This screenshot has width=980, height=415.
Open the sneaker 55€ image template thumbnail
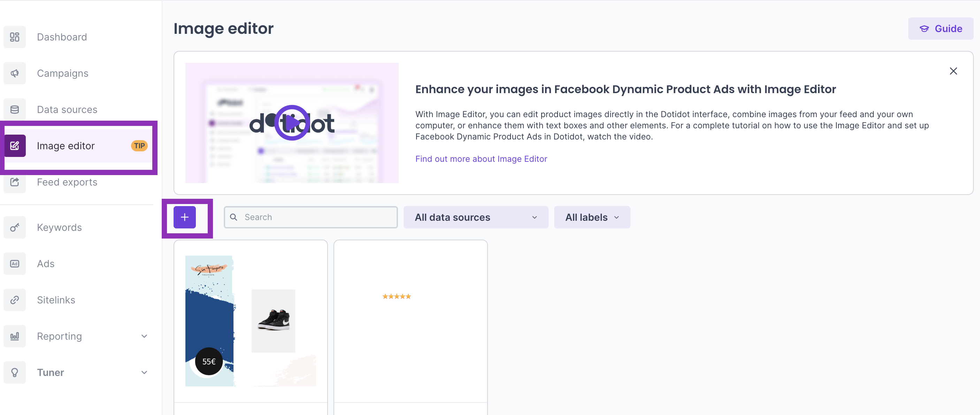click(250, 320)
